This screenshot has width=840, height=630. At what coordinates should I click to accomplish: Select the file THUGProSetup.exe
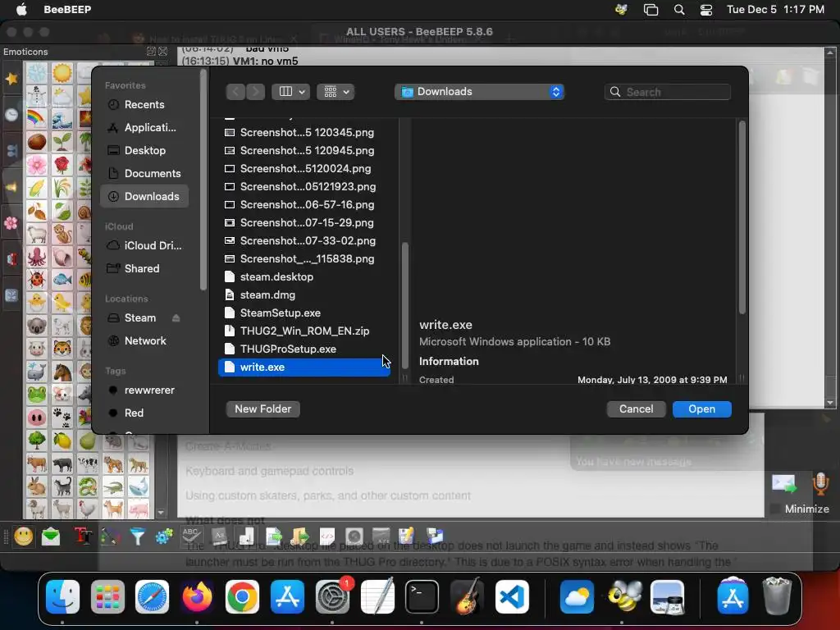point(304,349)
